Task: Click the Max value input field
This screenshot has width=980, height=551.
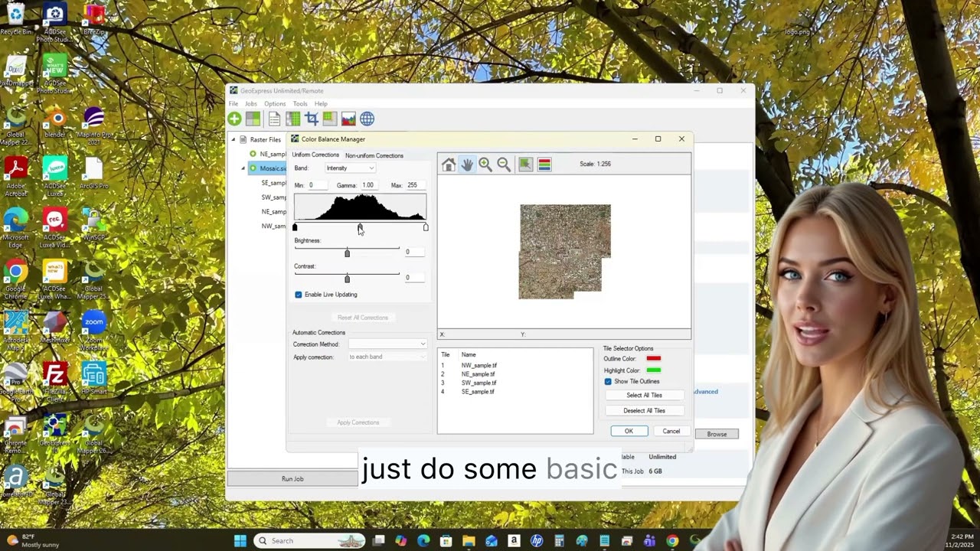Action: 416,185
